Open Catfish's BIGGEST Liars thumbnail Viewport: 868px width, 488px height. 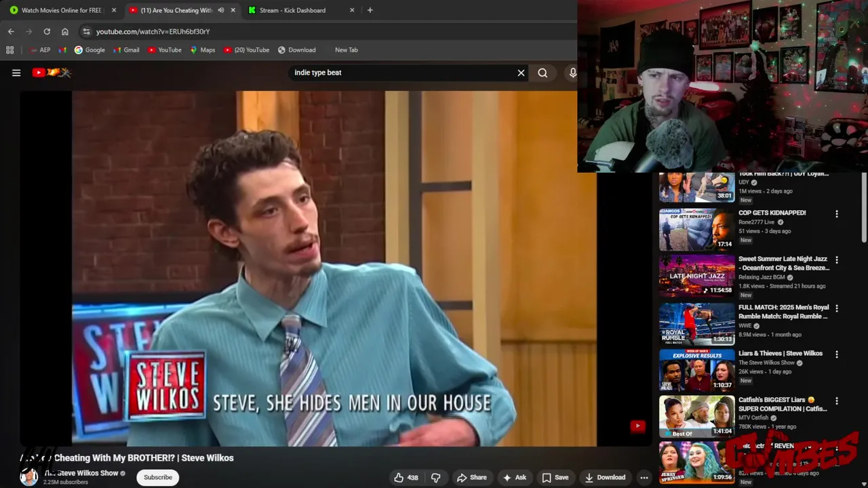(x=697, y=417)
